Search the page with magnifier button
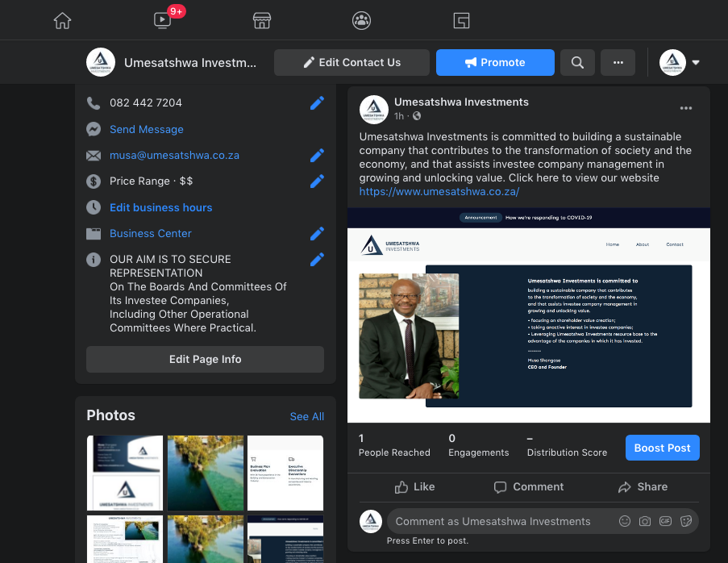This screenshot has width=728, height=563. coord(577,62)
